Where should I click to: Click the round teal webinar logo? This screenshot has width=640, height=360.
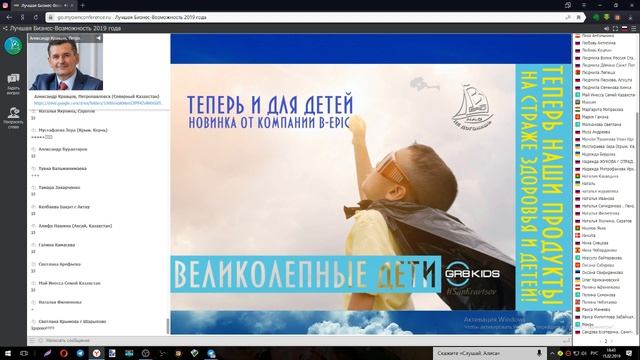[x=13, y=45]
